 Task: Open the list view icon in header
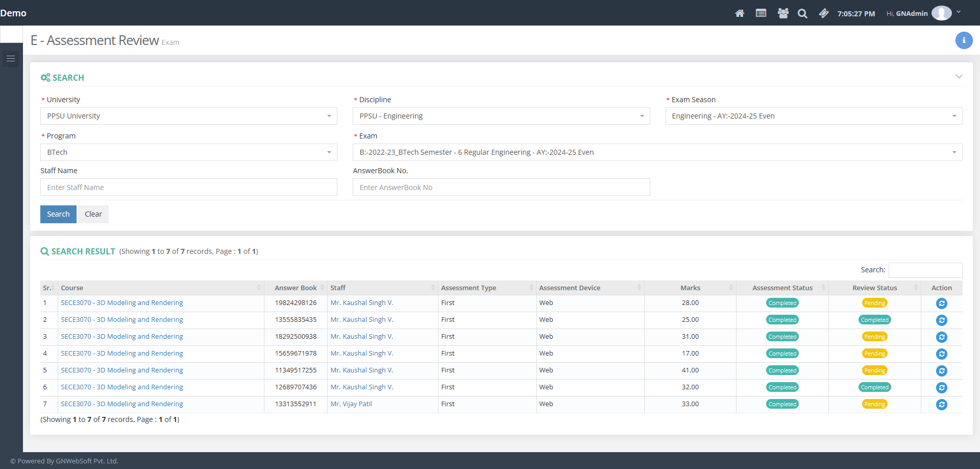point(761,13)
